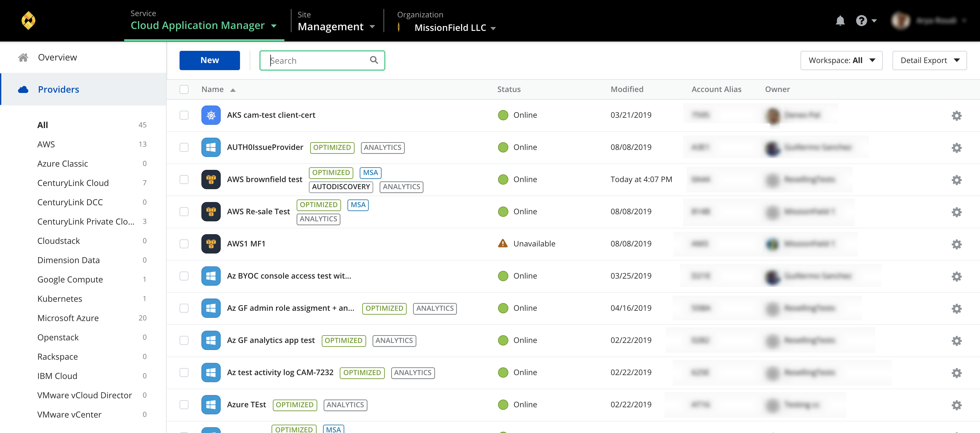Open settings gear for AUTH0IssueProvider
This screenshot has height=433, width=980.
point(957,148)
